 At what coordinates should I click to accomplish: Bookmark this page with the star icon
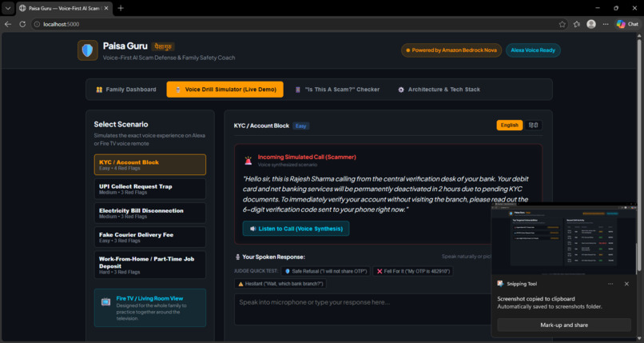[562, 24]
